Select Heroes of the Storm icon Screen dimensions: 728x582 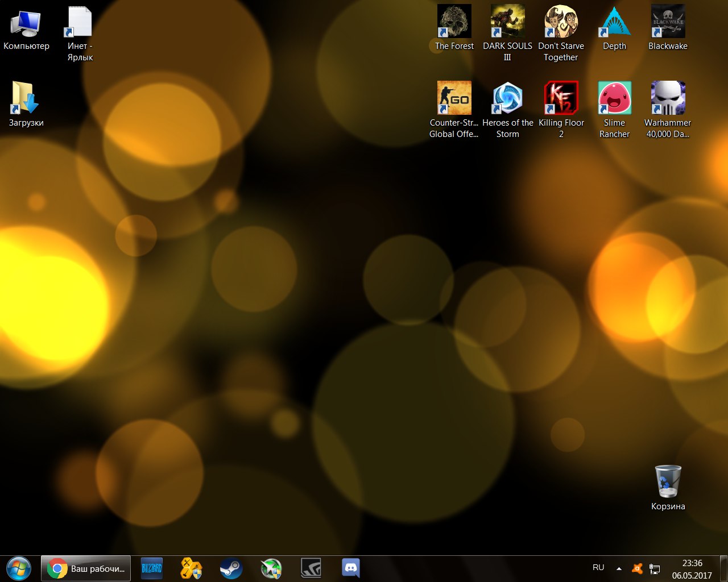507,98
